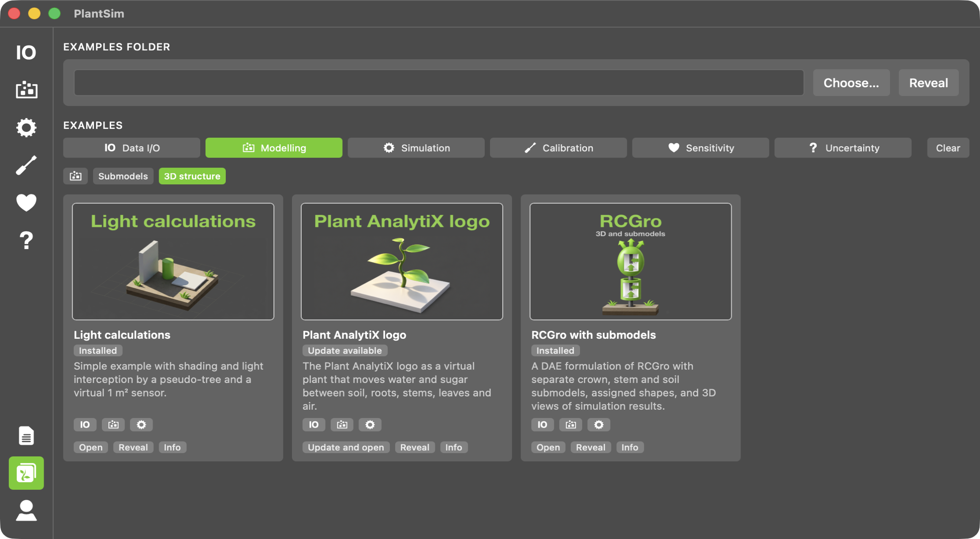Image resolution: width=980 pixels, height=539 pixels.
Task: Open Simulation gear icon in sidebar
Action: (x=26, y=127)
